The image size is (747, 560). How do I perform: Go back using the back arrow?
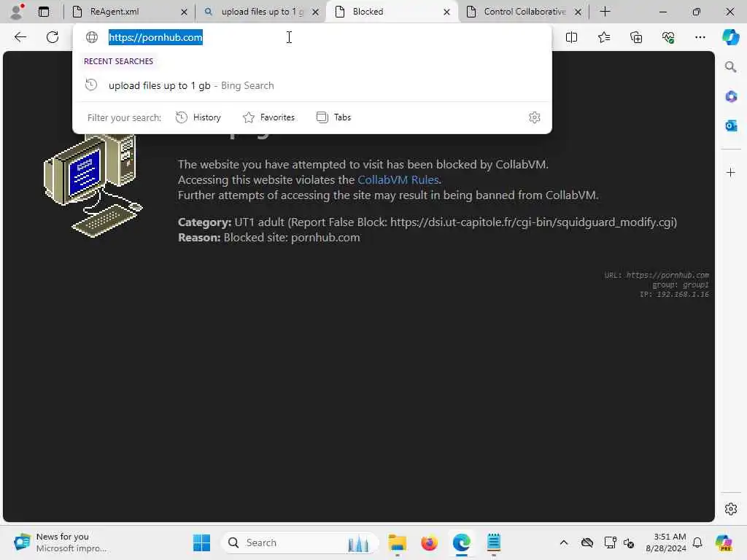click(20, 37)
